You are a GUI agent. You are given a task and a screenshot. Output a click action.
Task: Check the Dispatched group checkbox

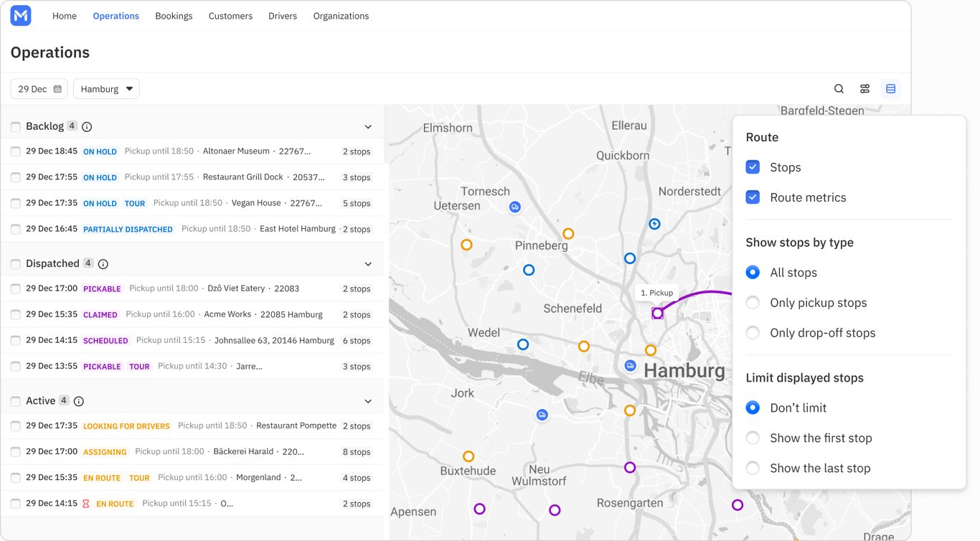(16, 264)
